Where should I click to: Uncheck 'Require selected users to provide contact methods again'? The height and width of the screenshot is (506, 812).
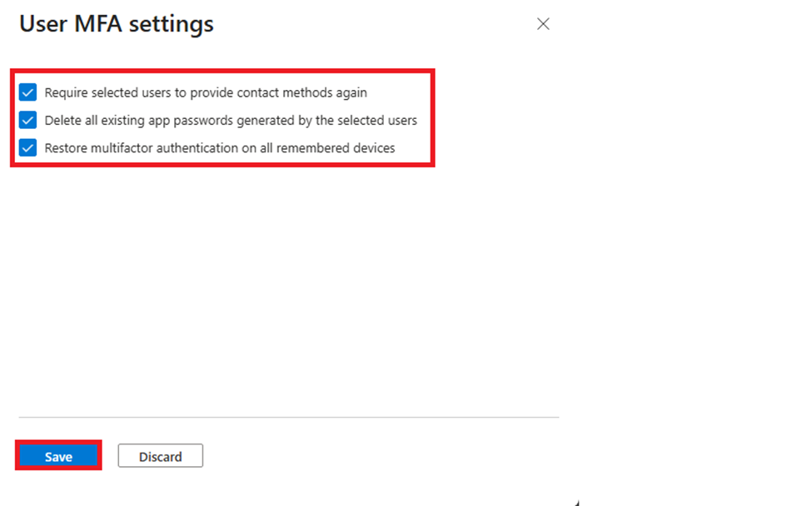[x=27, y=92]
